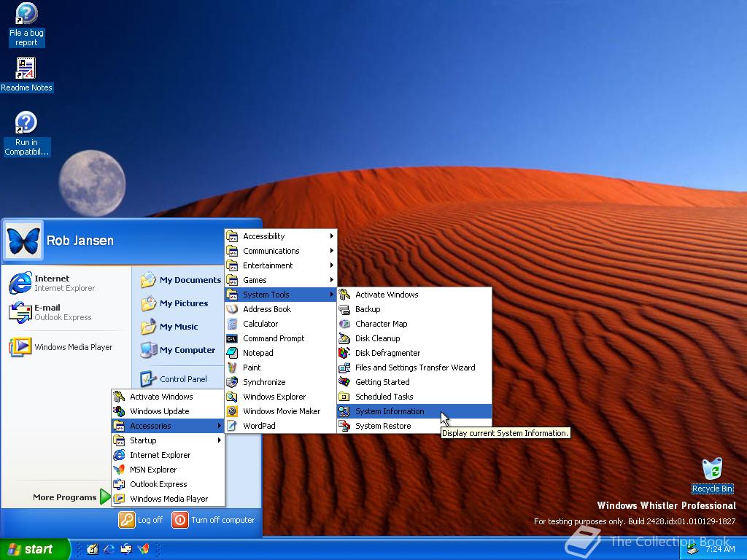
Task: Click the first quick launch taskbar icon
Action: [93, 549]
